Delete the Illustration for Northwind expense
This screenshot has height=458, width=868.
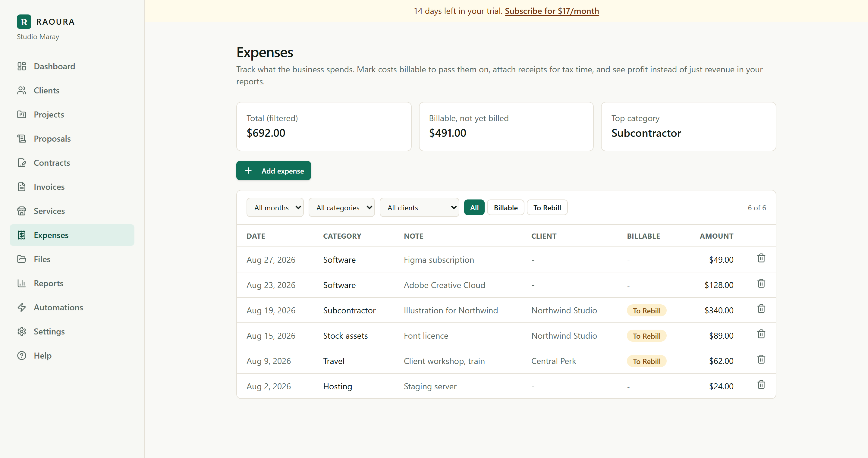click(761, 309)
